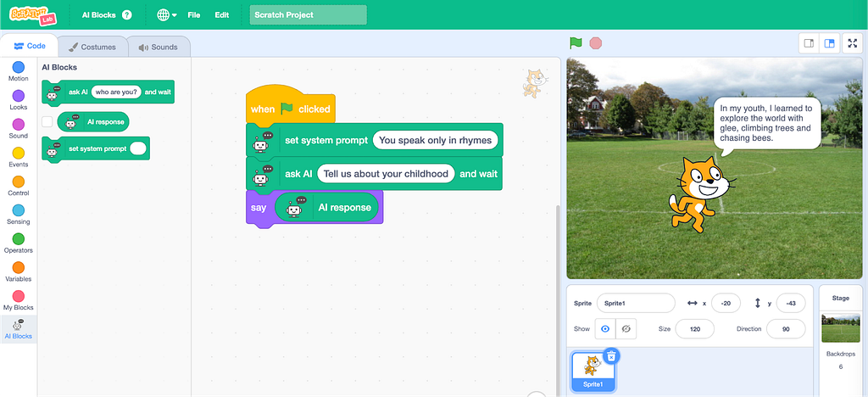Click the green flag to run
The height and width of the screenshot is (397, 868).
click(x=576, y=43)
